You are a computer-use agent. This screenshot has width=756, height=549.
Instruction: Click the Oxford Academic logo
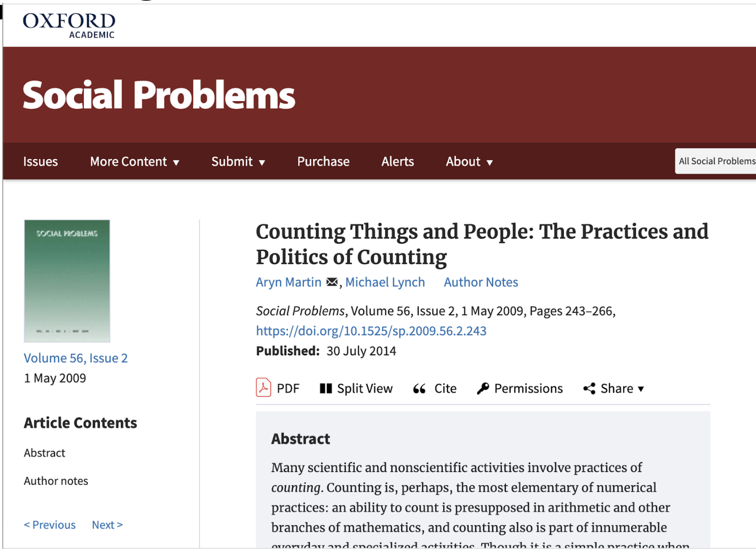pyautogui.click(x=69, y=25)
